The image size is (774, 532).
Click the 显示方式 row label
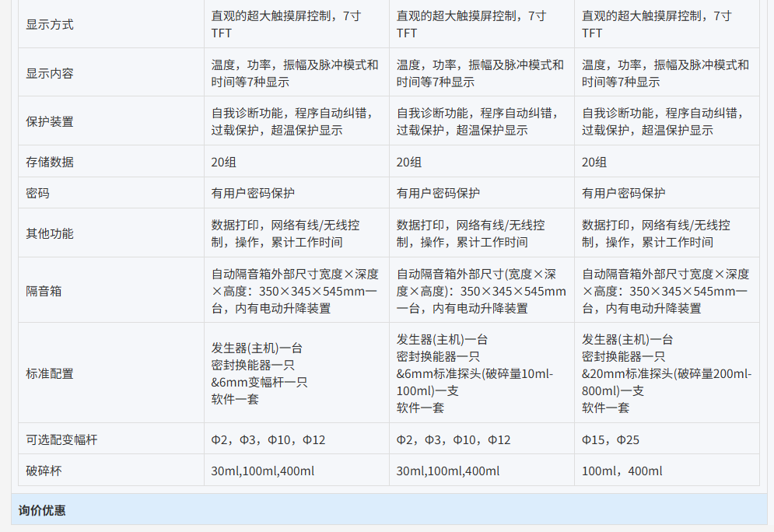coord(50,24)
